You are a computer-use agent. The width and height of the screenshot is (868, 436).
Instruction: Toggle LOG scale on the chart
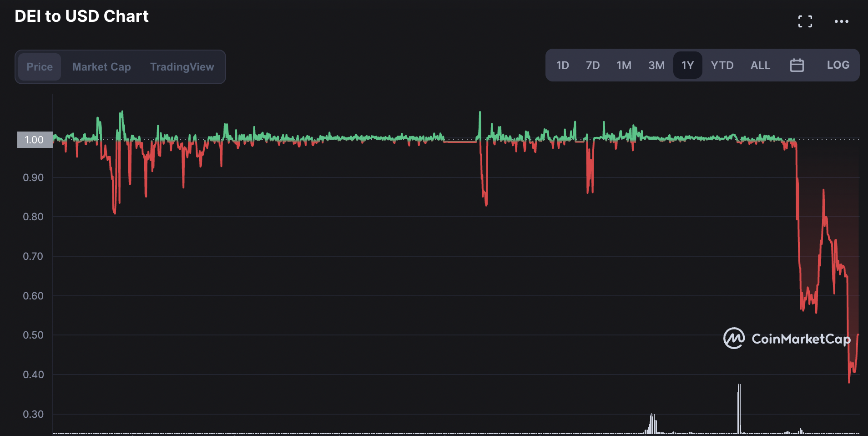838,65
